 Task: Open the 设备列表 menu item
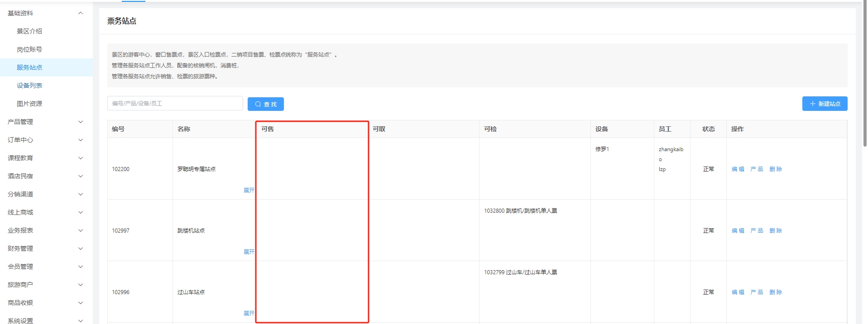pyautogui.click(x=29, y=86)
